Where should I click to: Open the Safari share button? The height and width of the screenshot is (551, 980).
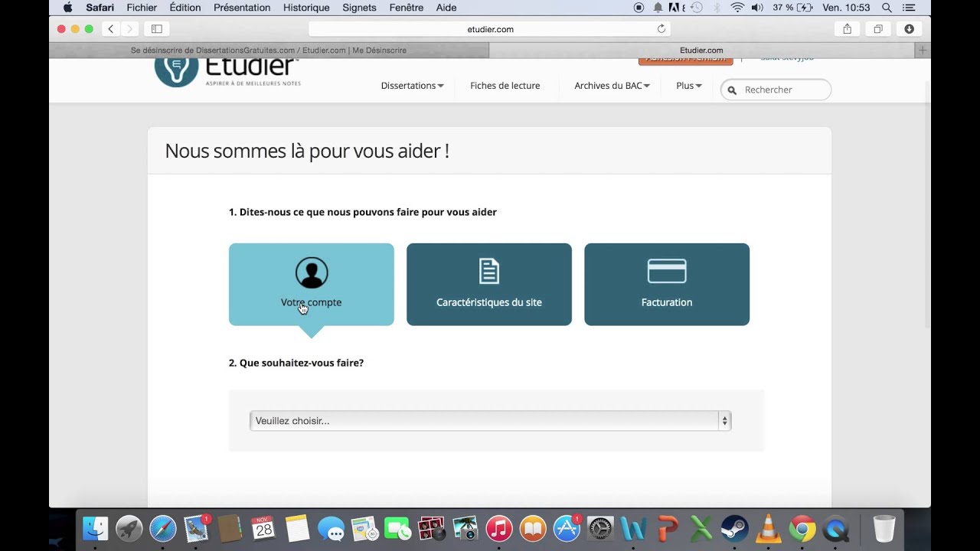(x=848, y=29)
